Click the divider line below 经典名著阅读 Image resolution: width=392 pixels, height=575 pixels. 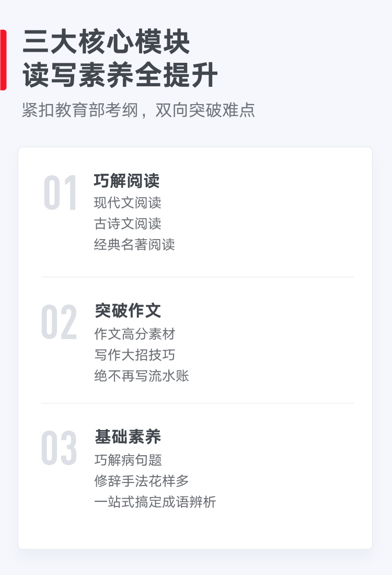pyautogui.click(x=198, y=277)
